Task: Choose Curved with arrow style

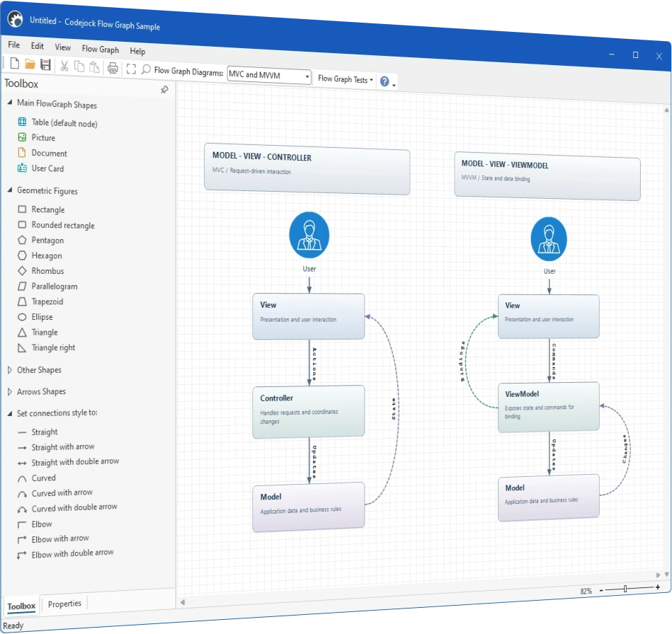Action: [55, 493]
